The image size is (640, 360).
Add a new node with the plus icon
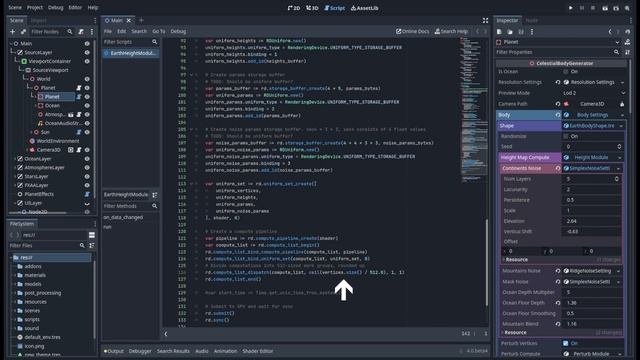coord(12,31)
